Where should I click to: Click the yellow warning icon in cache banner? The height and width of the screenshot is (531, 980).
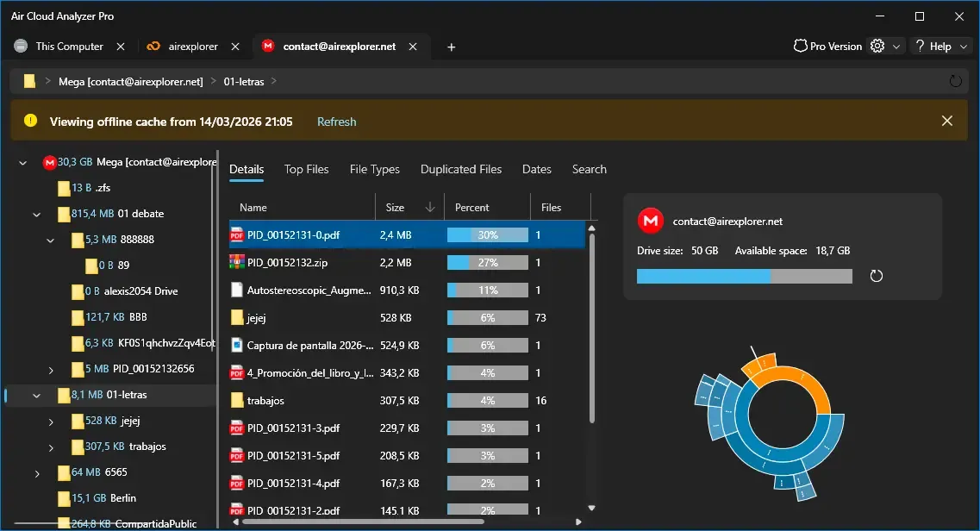pyautogui.click(x=31, y=121)
